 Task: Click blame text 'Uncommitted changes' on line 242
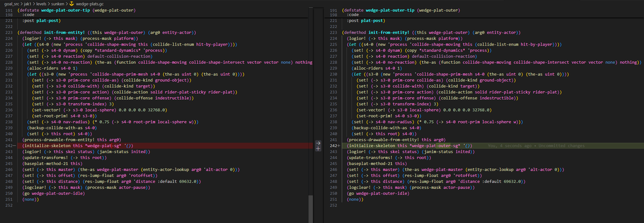[x=561, y=146]
